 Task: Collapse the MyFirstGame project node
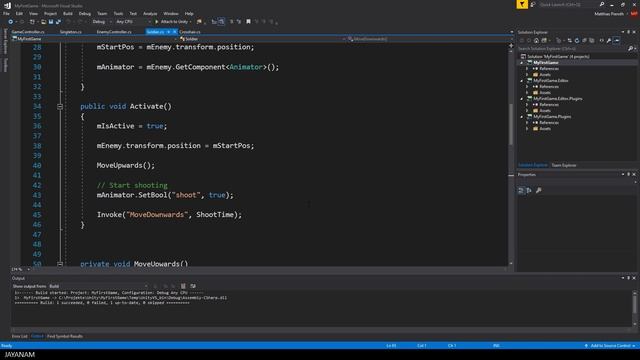click(521, 63)
